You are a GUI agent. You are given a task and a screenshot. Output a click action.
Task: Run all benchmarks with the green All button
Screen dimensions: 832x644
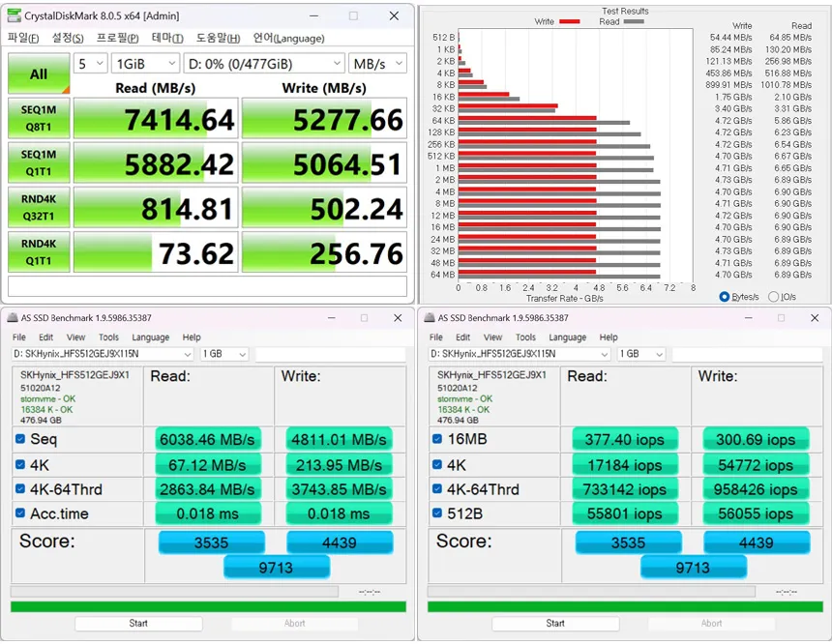[39, 73]
